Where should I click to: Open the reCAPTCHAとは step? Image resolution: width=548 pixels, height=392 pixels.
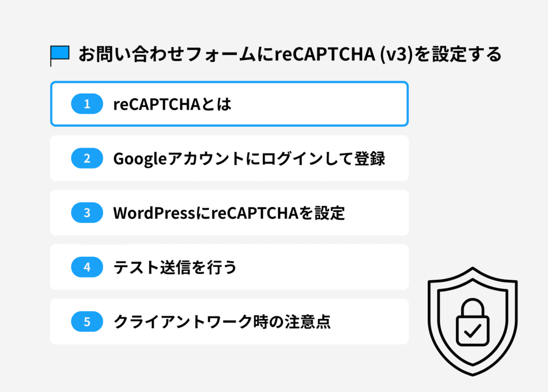tap(172, 104)
